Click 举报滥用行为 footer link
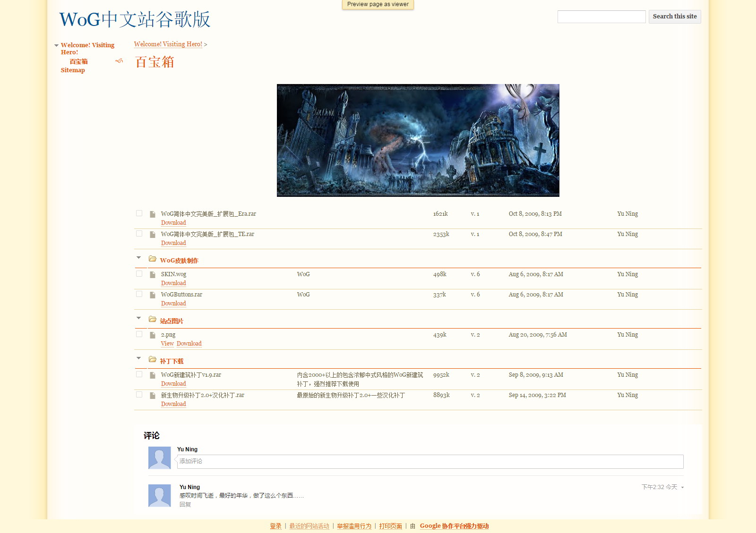Screen dimensions: 756x533 pos(354,526)
